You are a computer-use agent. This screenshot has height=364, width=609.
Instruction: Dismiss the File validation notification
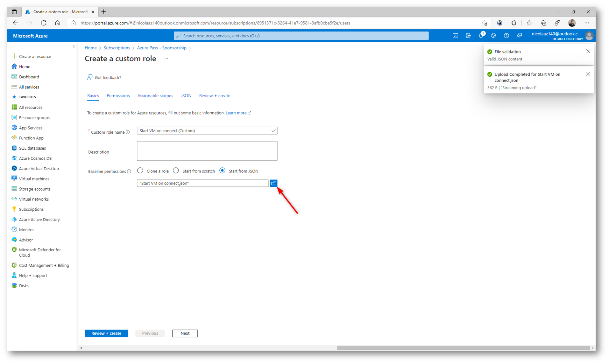point(588,52)
